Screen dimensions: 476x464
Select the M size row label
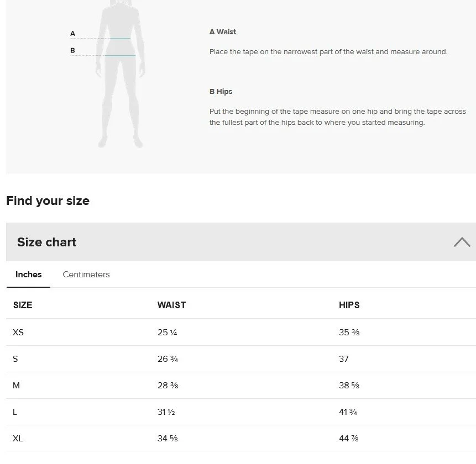16,386
